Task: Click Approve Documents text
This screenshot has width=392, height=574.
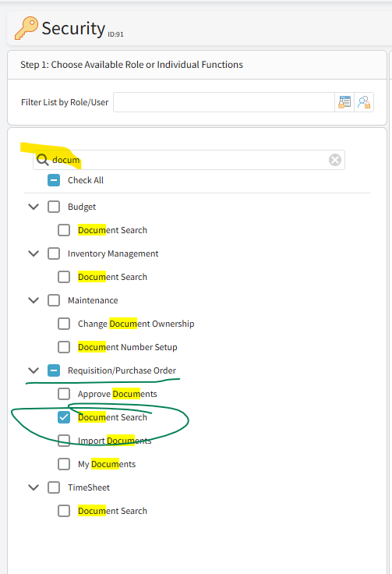Action: (118, 395)
